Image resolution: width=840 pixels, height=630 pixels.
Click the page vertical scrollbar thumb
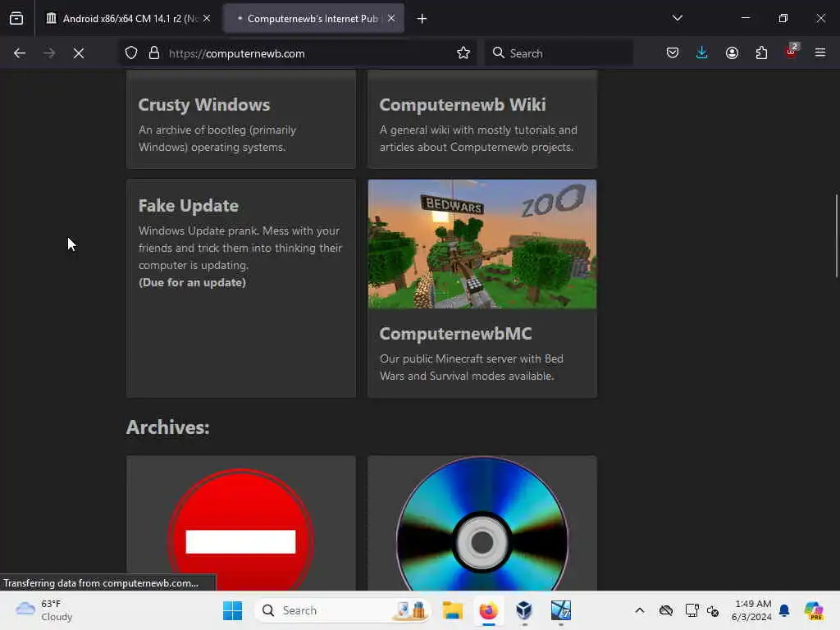[x=836, y=235]
